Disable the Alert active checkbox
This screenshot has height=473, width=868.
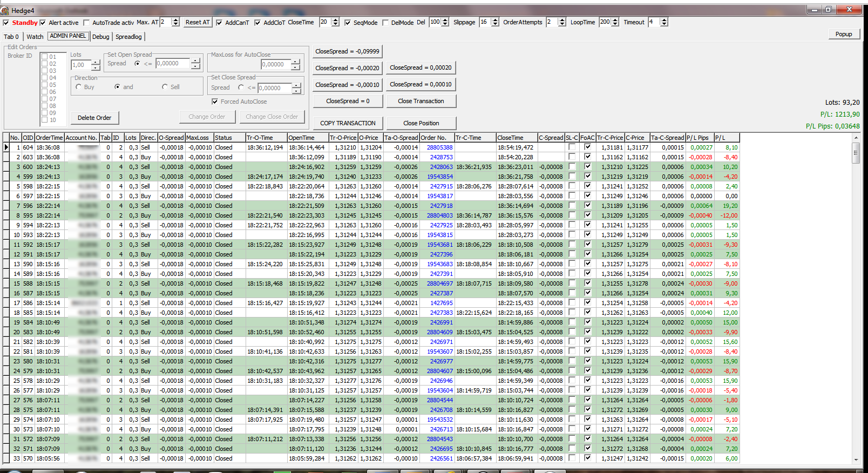43,23
